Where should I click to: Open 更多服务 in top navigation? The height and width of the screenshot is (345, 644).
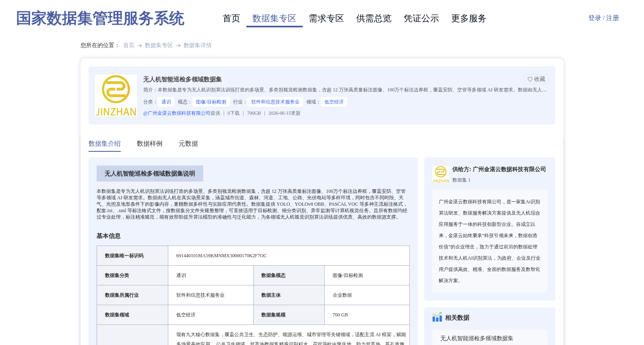[x=469, y=19]
